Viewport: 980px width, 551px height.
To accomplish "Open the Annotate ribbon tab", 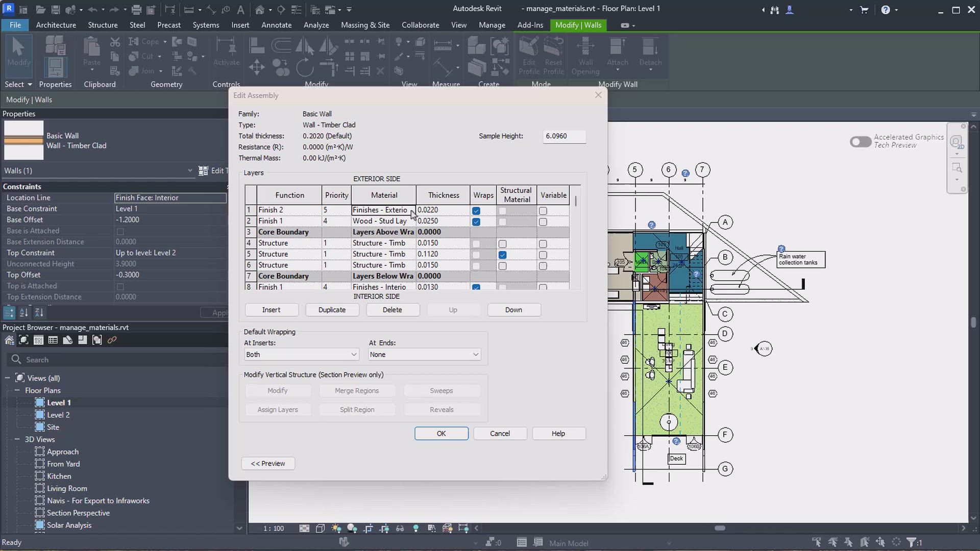I will (276, 25).
